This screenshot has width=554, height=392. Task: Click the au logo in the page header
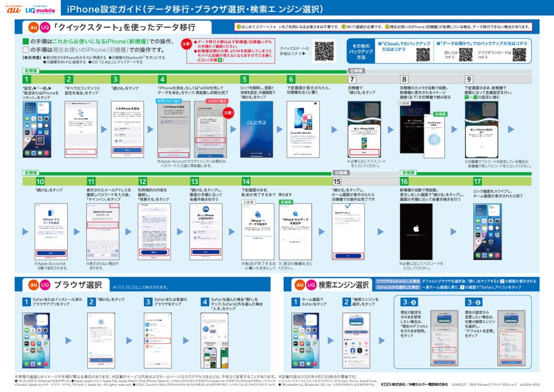click(14, 10)
